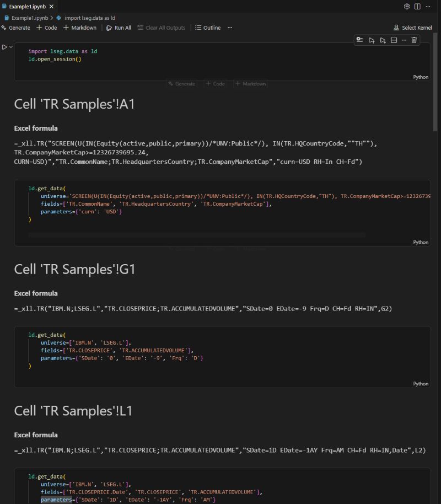The image size is (441, 504).
Task: Click Run All in notebook toolbar
Action: coord(119,28)
